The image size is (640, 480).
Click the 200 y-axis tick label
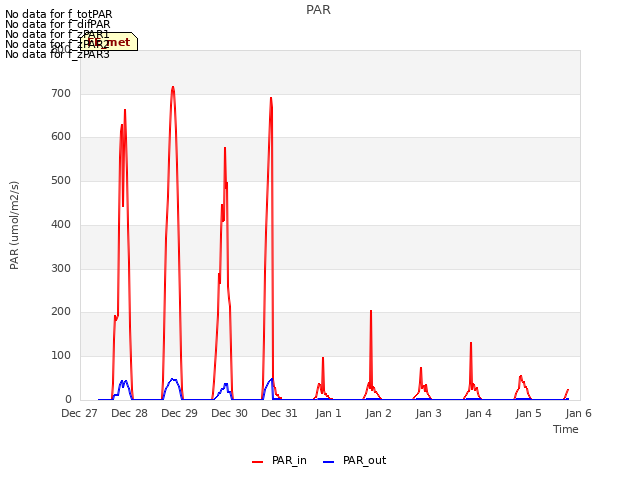[61, 311]
